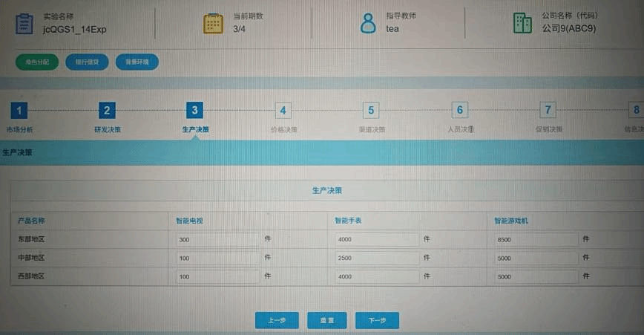This screenshot has width=644, height=335.
Task: Click the 中部地区 智能手表 quantity field
Action: click(x=376, y=258)
